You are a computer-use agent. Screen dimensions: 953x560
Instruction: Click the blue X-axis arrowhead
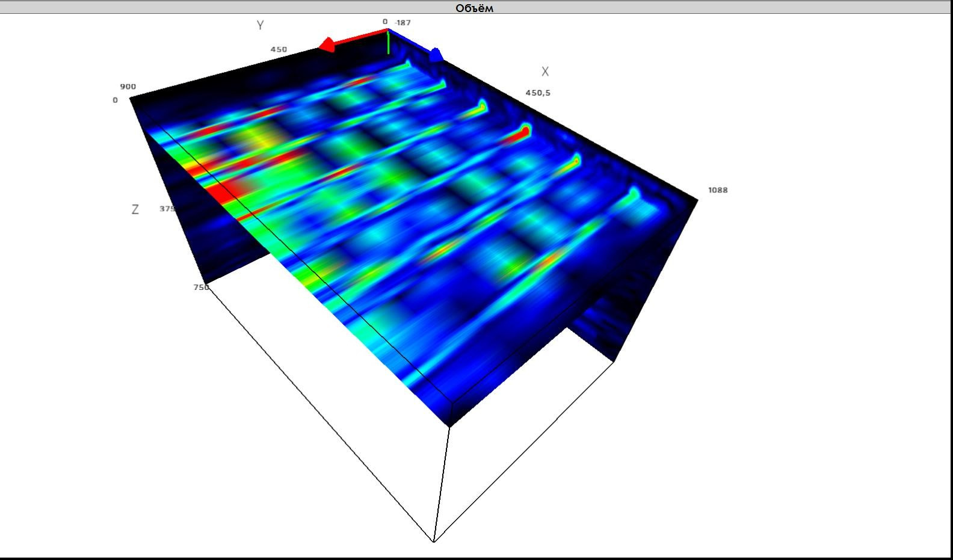[436, 55]
